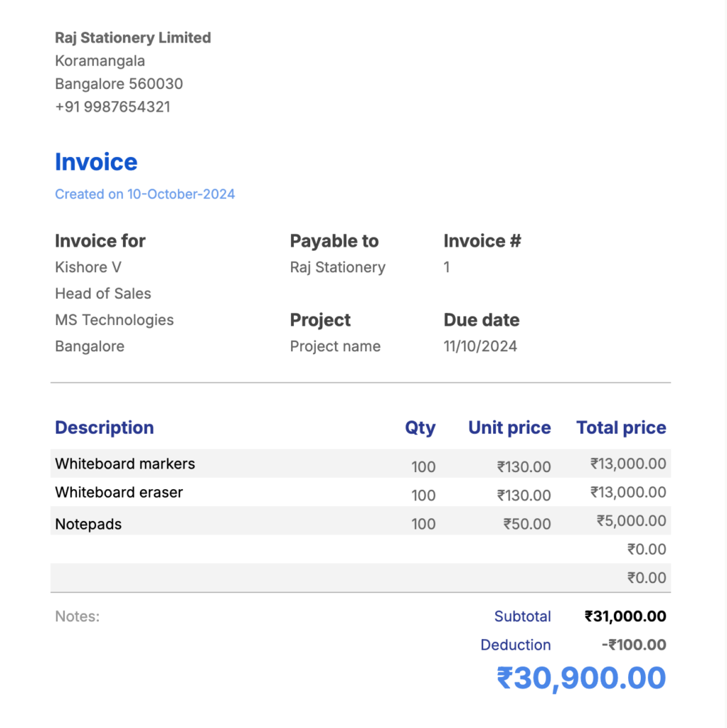Image resolution: width=727 pixels, height=728 pixels.
Task: Click the Project name placeholder
Action: (335, 346)
